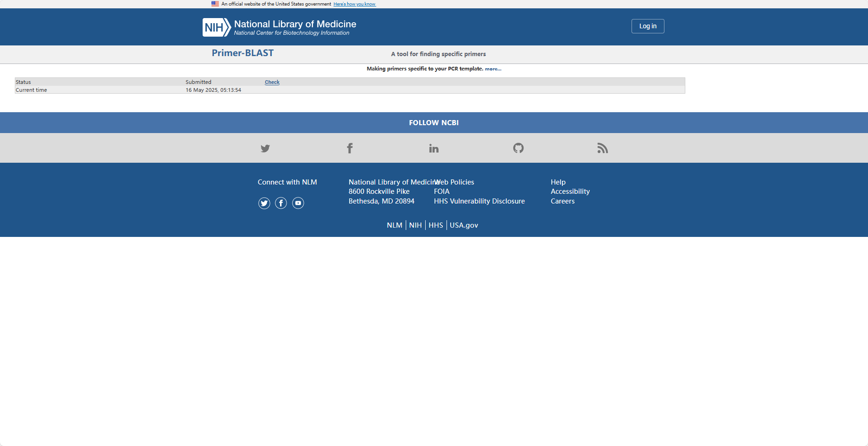
Task: Open the Accessibility footer link
Action: pos(570,191)
